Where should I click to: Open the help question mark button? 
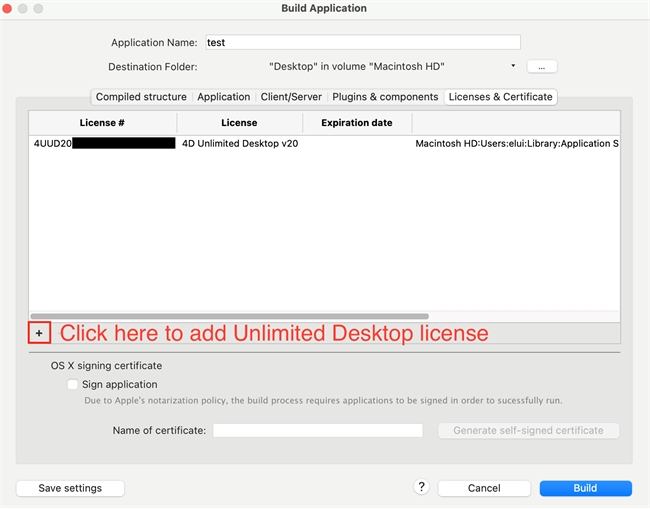pyautogui.click(x=421, y=487)
